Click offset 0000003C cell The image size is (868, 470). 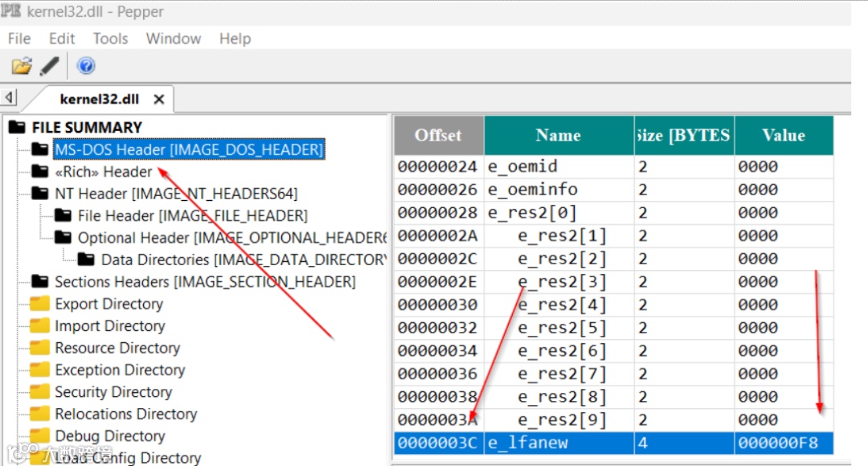point(437,443)
